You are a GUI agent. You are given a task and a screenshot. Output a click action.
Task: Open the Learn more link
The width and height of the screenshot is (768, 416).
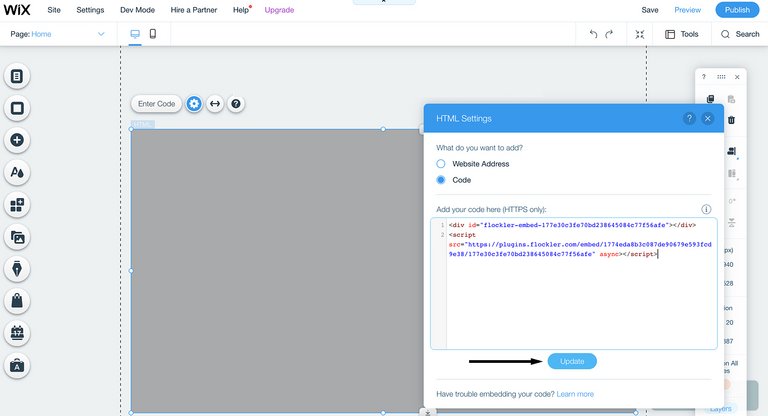[x=575, y=394]
